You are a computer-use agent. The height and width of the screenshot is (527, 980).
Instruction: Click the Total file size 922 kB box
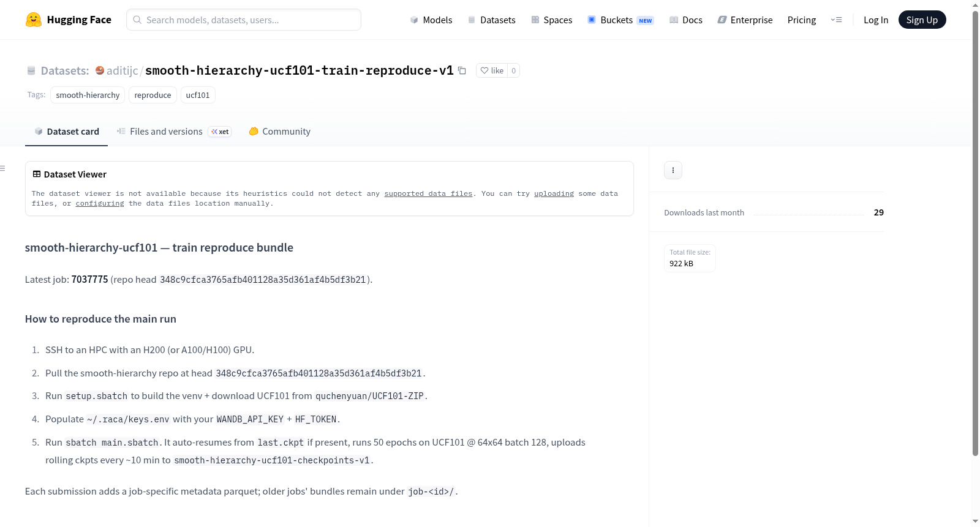690,258
